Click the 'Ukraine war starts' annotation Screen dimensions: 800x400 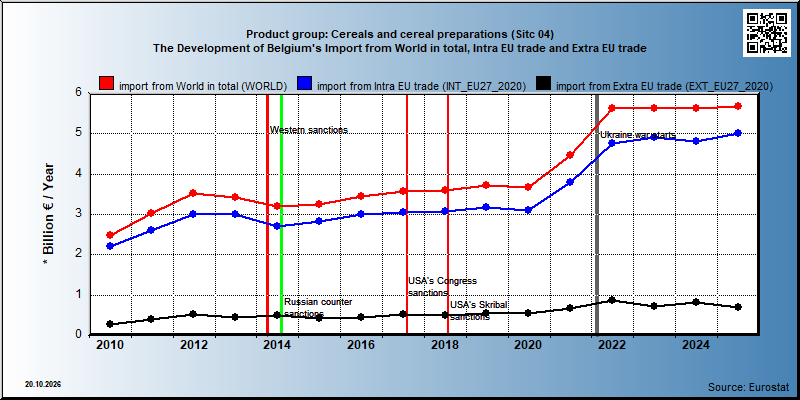pyautogui.click(x=638, y=135)
